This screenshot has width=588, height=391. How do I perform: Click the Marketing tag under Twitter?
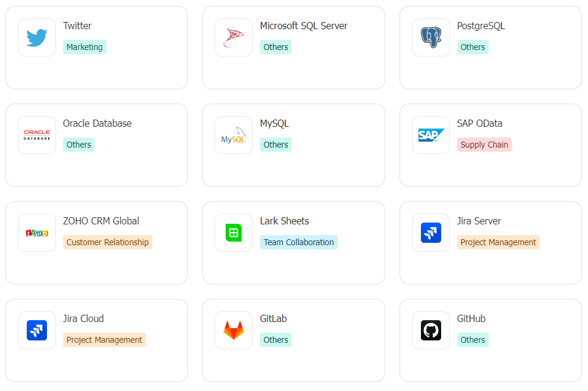84,47
